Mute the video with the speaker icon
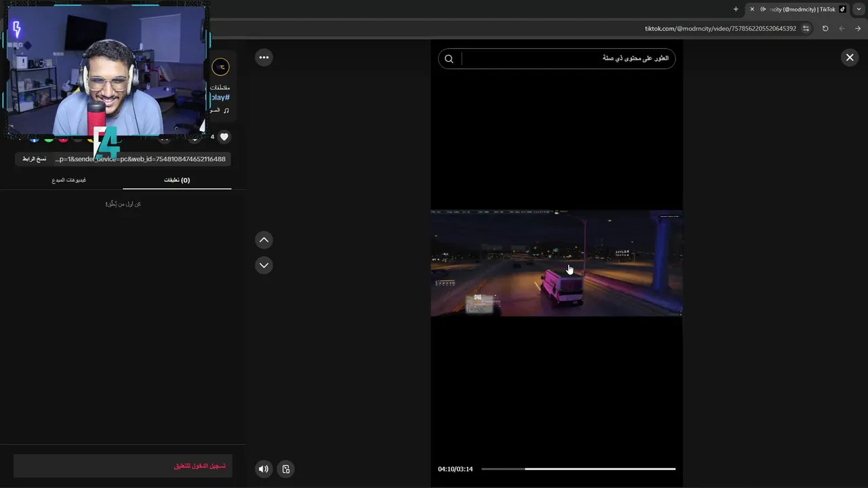 [263, 469]
